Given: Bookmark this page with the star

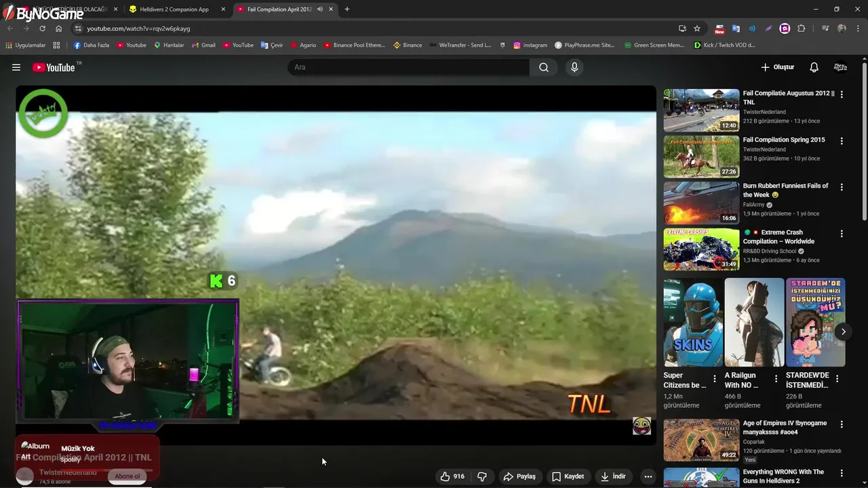Looking at the screenshot, I should (x=697, y=28).
